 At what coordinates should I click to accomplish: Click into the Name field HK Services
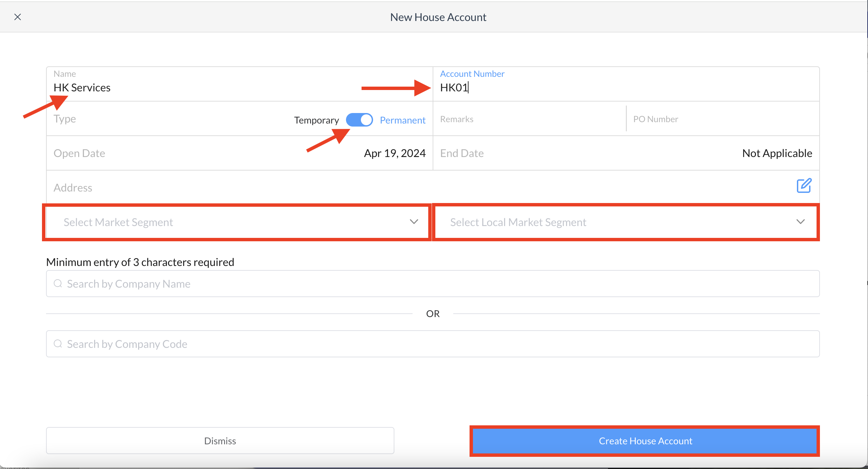(x=203, y=88)
